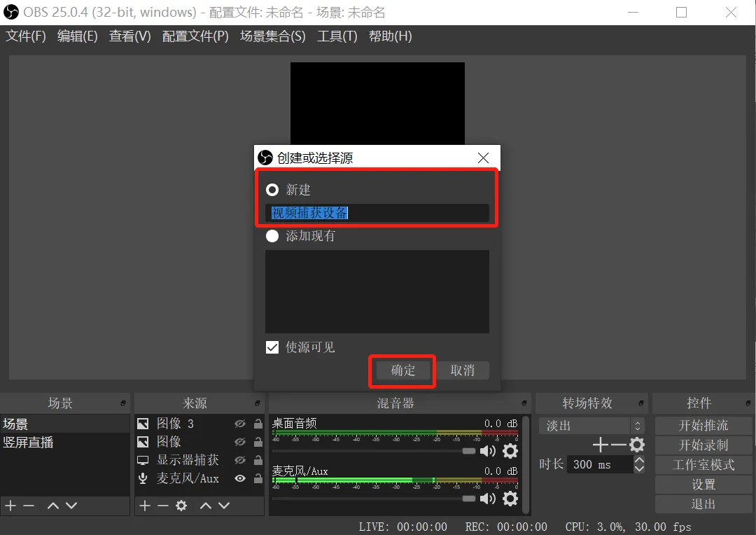Viewport: 756px width, 535px height.
Task: Open the 场景集合(S) menu
Action: tap(273, 36)
